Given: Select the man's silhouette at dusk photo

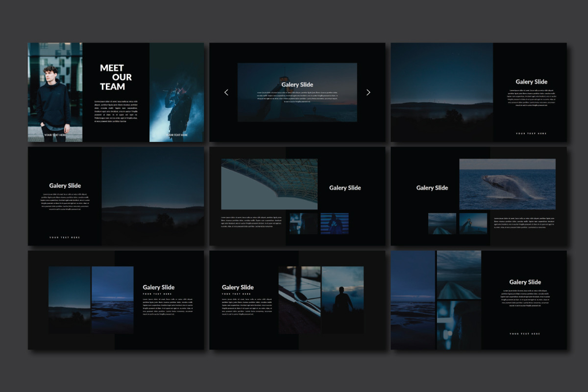Looking at the screenshot, I should coord(343,300).
